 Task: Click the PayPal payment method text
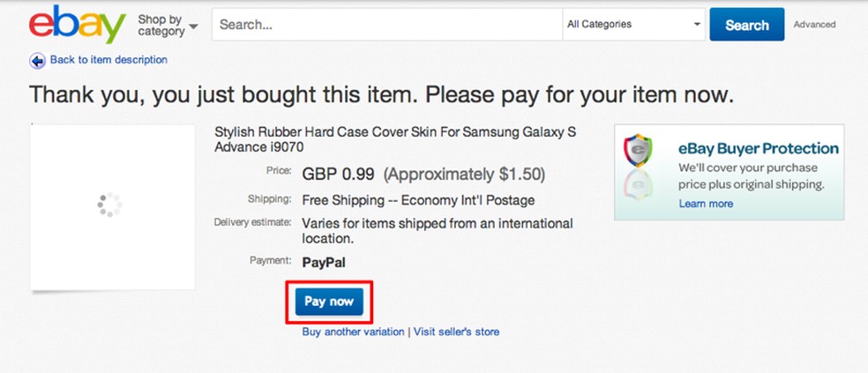tap(325, 261)
